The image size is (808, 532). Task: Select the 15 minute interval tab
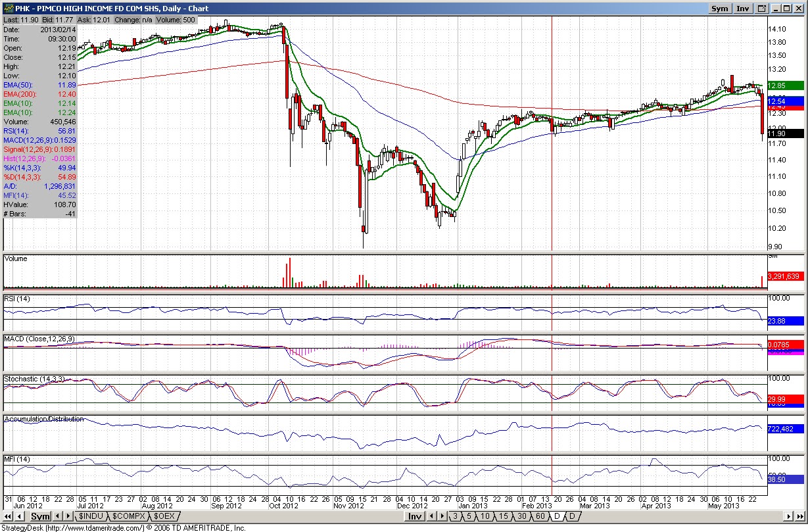coord(503,516)
